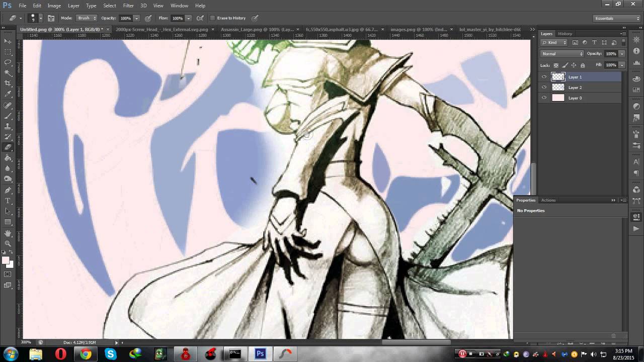Open the layer blend mode Normal dropdown

click(562, 54)
